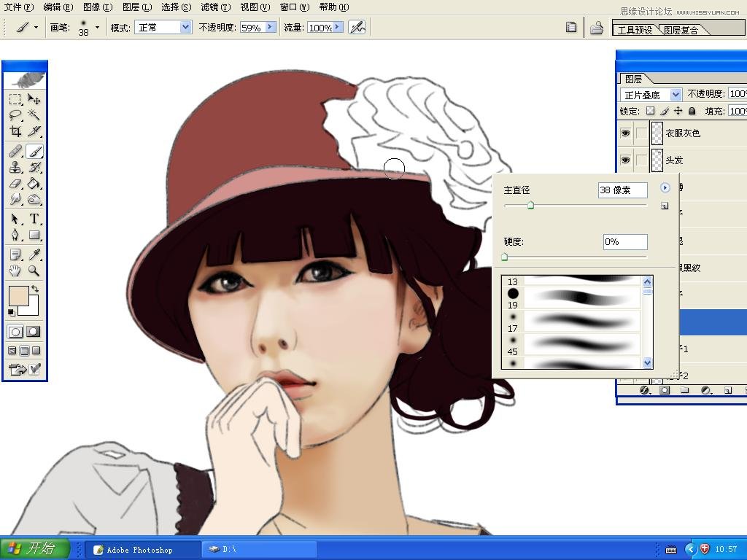Click the 主直径 slider handle
Image resolution: width=747 pixels, height=560 pixels.
click(x=530, y=206)
